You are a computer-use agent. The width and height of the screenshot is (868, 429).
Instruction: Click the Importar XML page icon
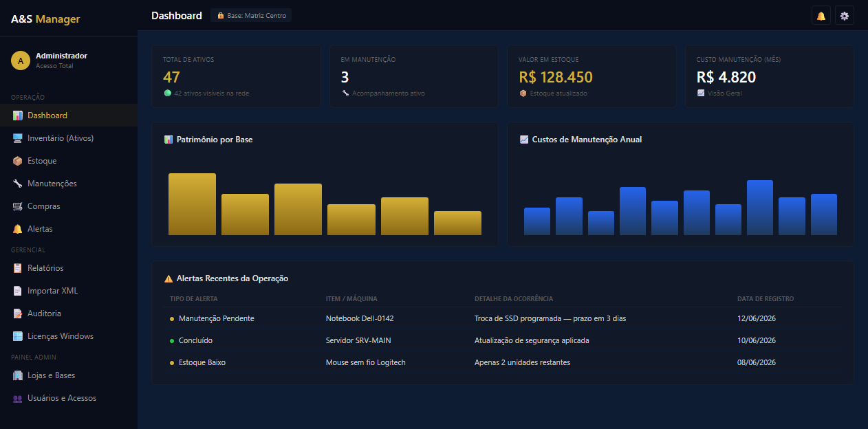(x=18, y=291)
